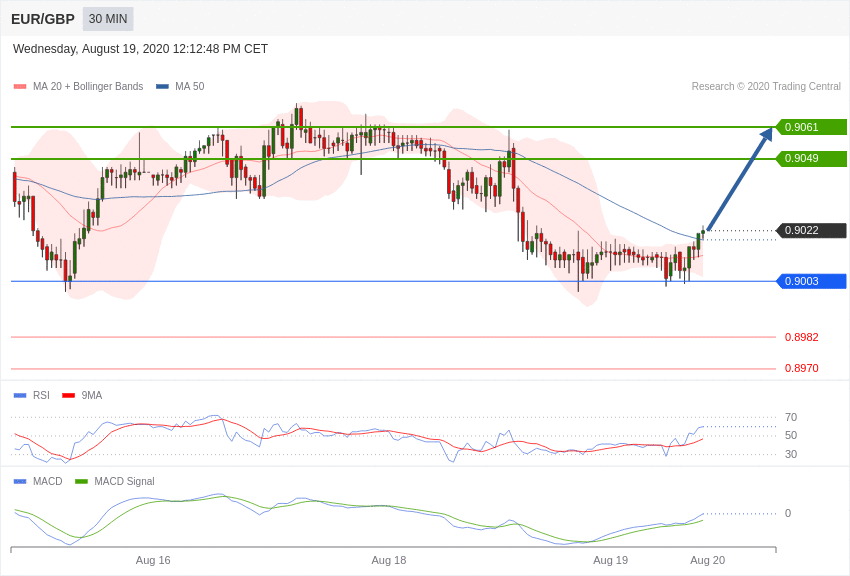
Task: Click the 0.8970 support level label
Action: [x=802, y=368]
